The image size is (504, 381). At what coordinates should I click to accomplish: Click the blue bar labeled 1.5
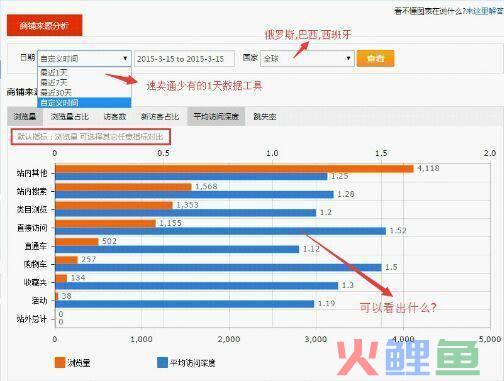(218, 267)
